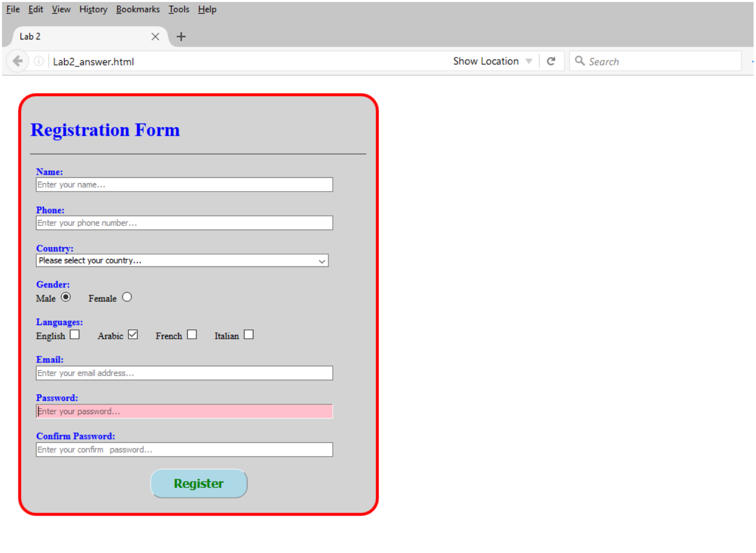Image resolution: width=756 pixels, height=553 pixels.
Task: Open a new browser tab with the plus
Action: pyautogui.click(x=181, y=36)
